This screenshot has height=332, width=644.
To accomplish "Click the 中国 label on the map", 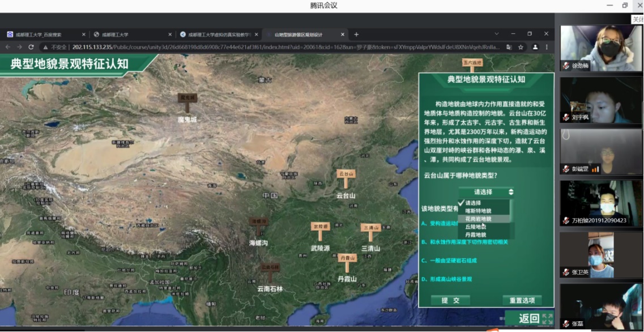I will pos(271,195).
